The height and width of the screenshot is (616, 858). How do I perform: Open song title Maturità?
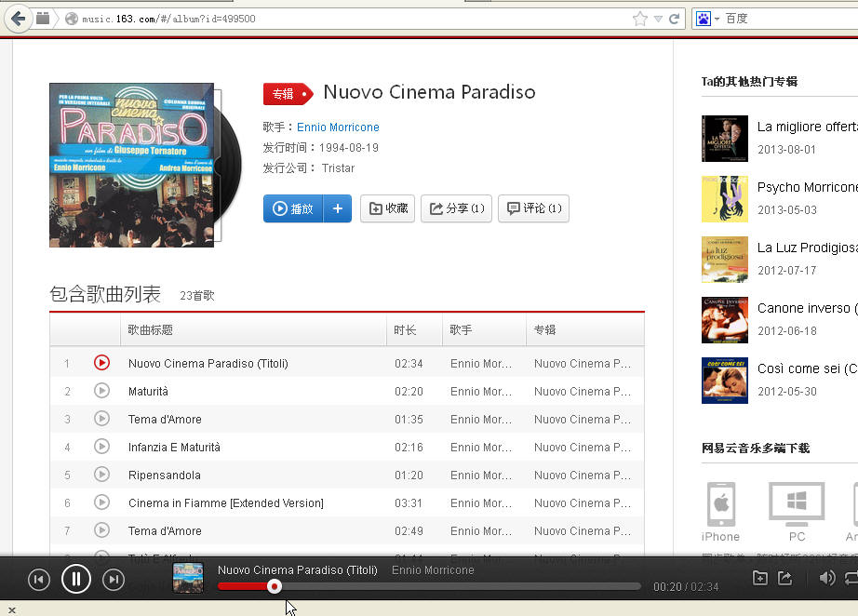[x=148, y=392]
